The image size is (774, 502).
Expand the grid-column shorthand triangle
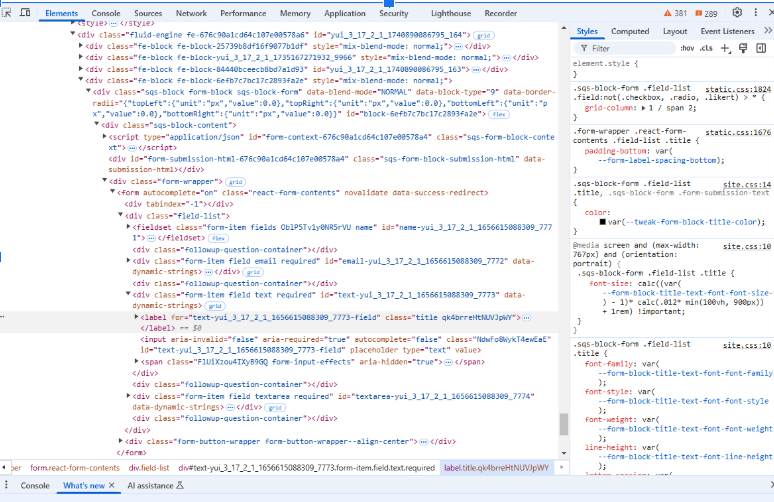click(x=644, y=108)
